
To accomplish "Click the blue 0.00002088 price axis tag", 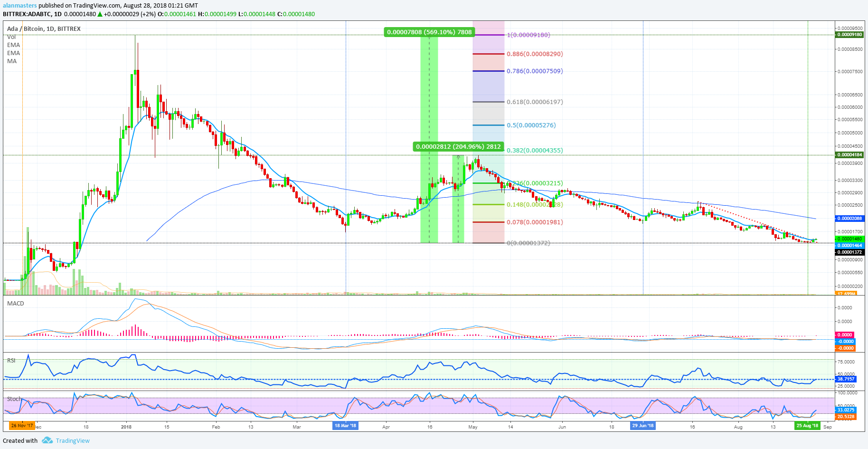I will [x=849, y=219].
